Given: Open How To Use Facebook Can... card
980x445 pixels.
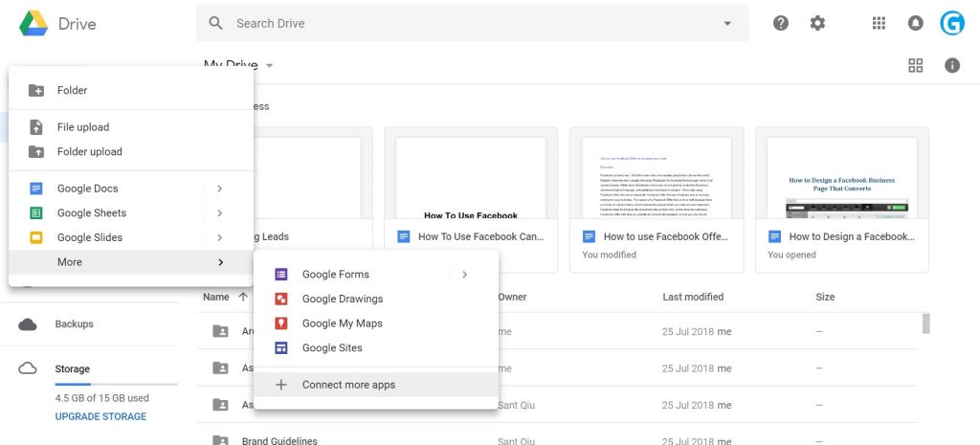Looking at the screenshot, I should [471, 200].
